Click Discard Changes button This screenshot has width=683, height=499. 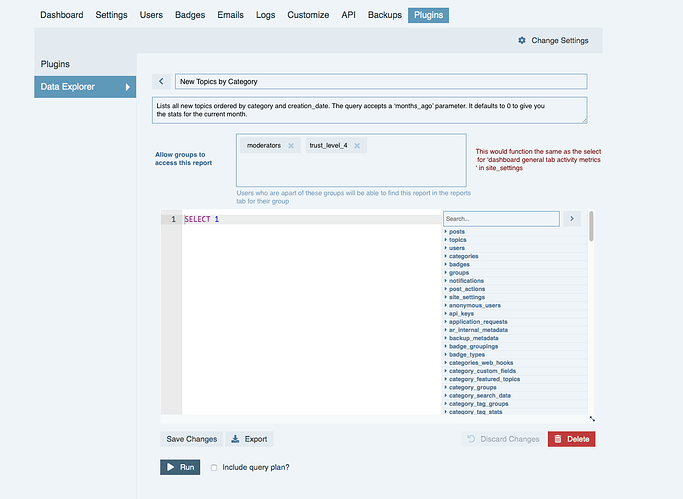(503, 439)
